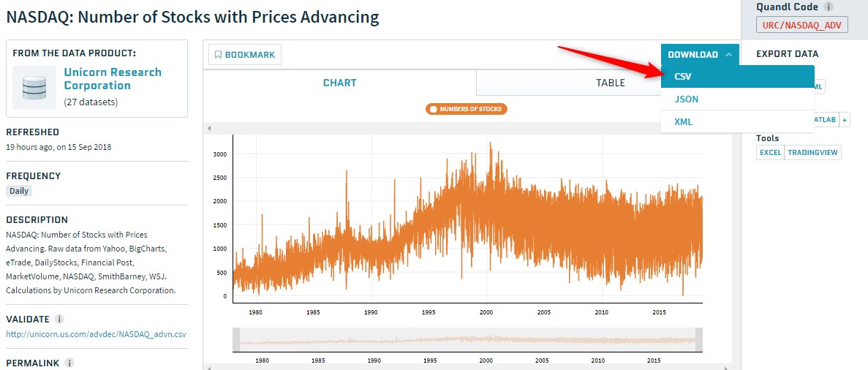
Task: Click the database icon for Unicorn Research
Action: 34,88
